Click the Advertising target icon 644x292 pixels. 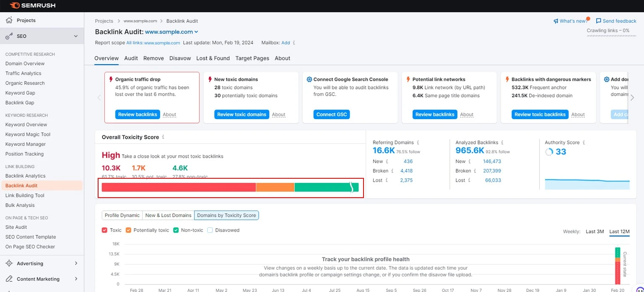click(9, 263)
